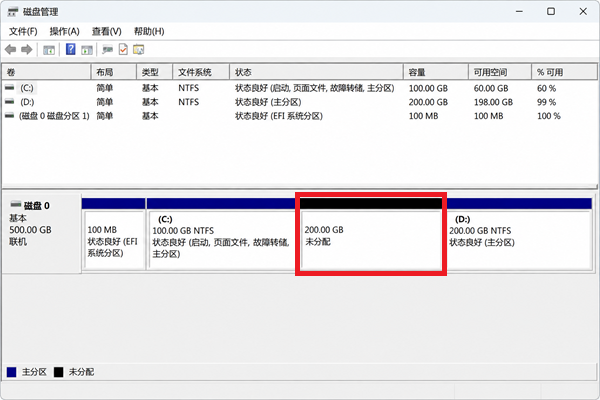
Task: Minimize the 磁盘管理 window
Action: (519, 11)
